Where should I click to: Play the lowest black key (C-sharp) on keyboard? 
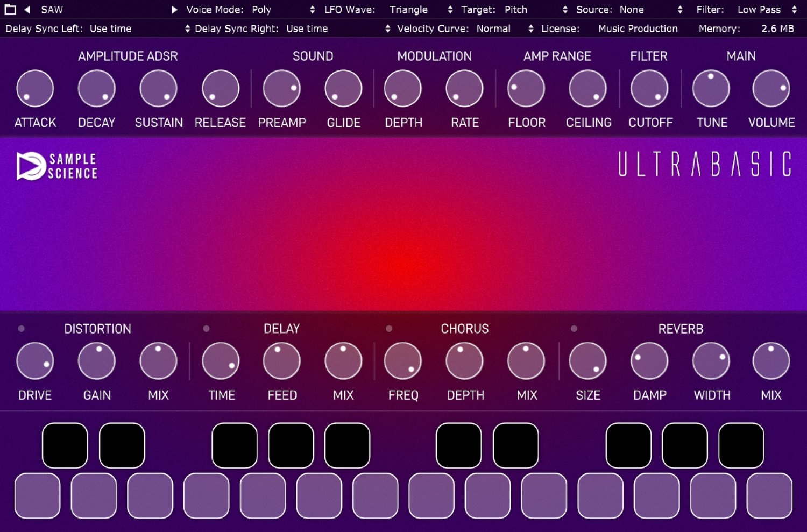[65, 445]
